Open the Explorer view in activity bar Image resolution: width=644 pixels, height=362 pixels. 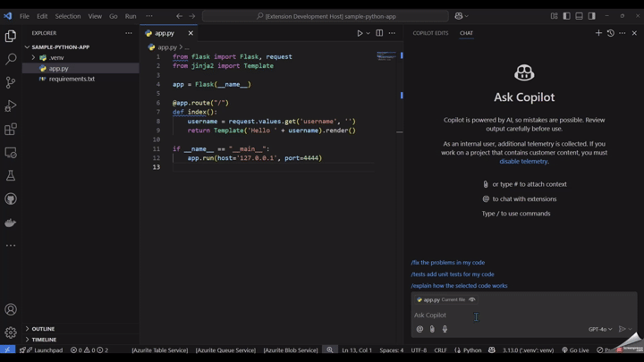coord(11,36)
